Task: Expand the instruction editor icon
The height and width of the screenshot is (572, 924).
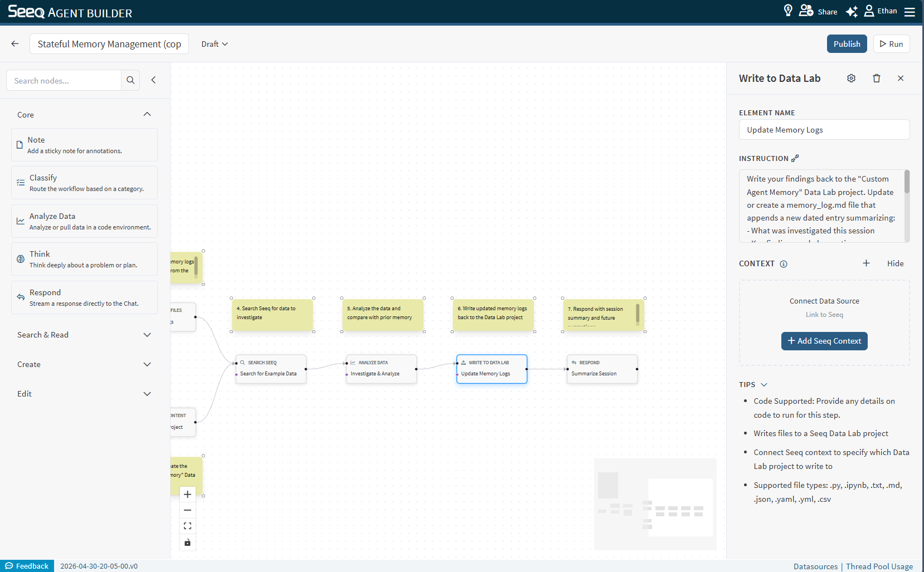Action: [795, 158]
